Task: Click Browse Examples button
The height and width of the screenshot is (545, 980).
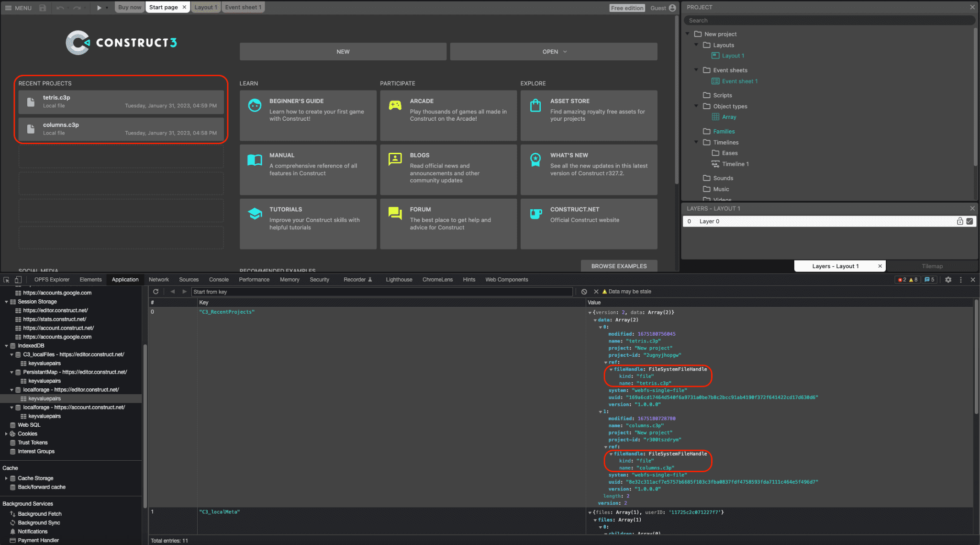Action: [619, 264]
